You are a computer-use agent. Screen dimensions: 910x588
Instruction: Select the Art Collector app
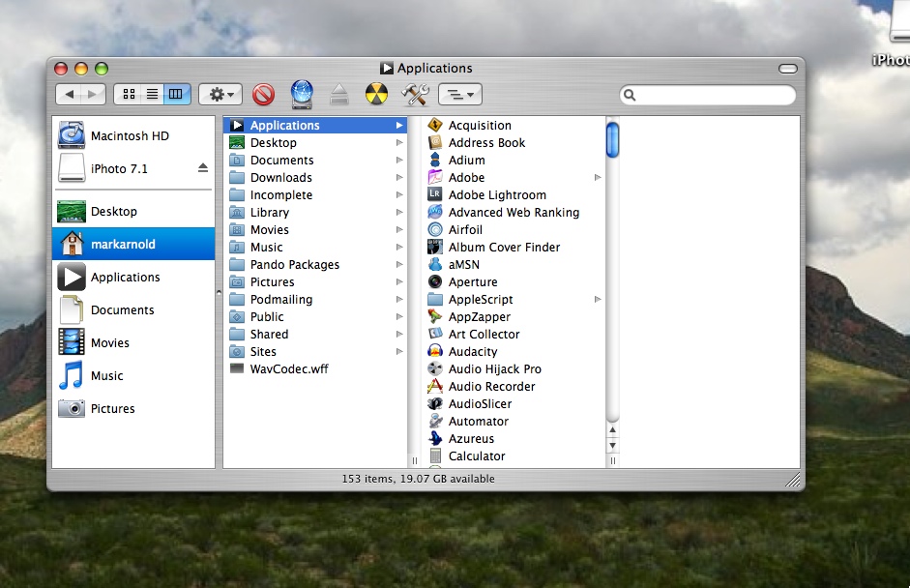pyautogui.click(x=514, y=335)
